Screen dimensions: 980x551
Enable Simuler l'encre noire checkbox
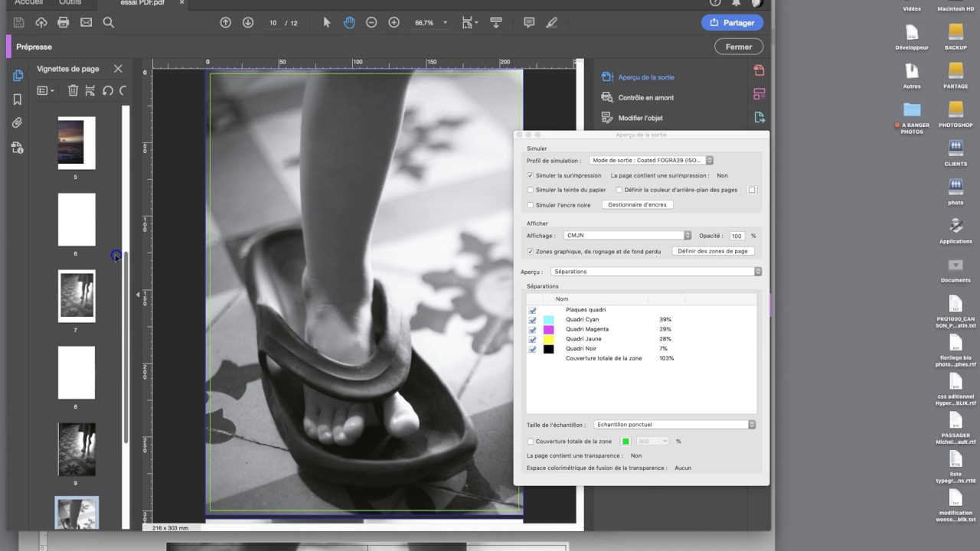point(531,205)
